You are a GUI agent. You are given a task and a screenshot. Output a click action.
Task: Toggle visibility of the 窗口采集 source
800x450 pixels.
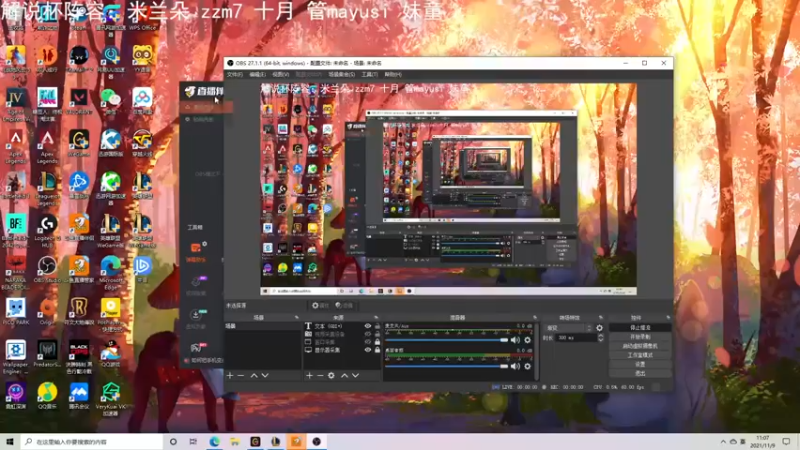367,342
